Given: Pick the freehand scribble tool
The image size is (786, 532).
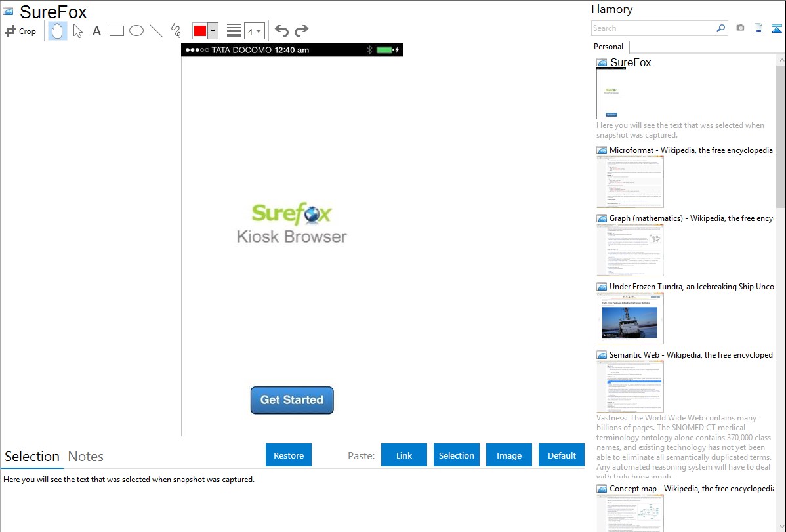Looking at the screenshot, I should point(176,31).
